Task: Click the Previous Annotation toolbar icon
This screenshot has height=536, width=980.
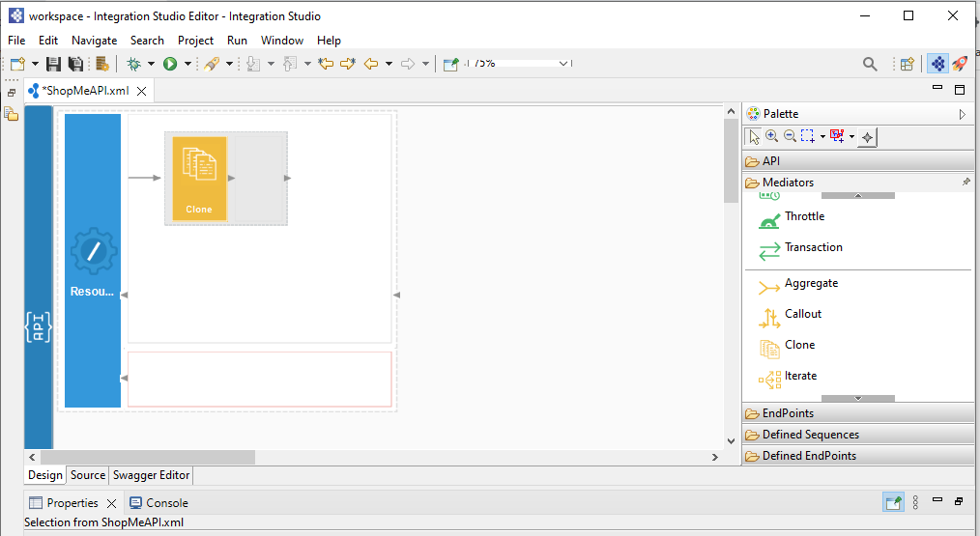Action: click(289, 64)
